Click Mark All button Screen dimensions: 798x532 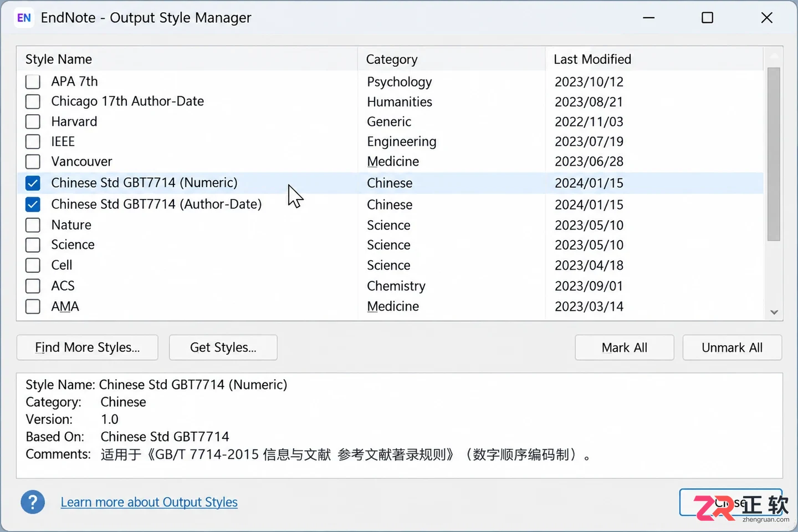(x=625, y=347)
